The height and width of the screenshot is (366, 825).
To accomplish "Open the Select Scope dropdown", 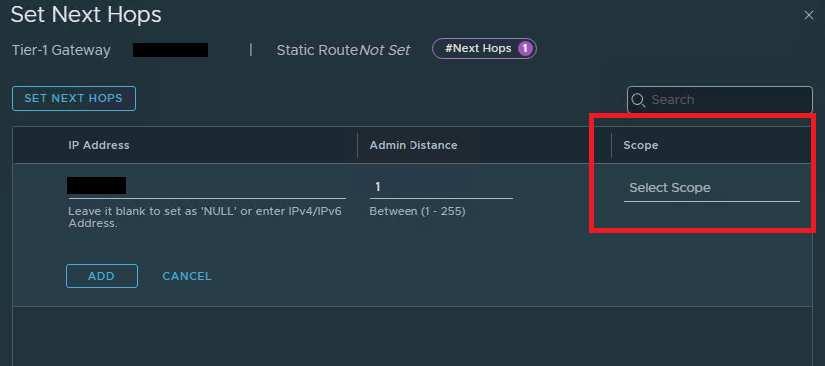I will (712, 188).
